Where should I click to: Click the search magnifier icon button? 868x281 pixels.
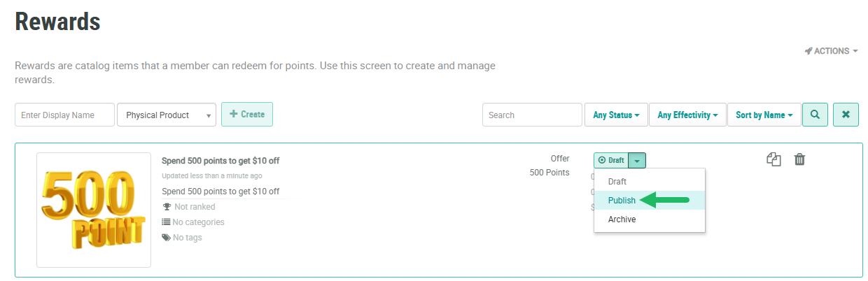click(x=815, y=115)
